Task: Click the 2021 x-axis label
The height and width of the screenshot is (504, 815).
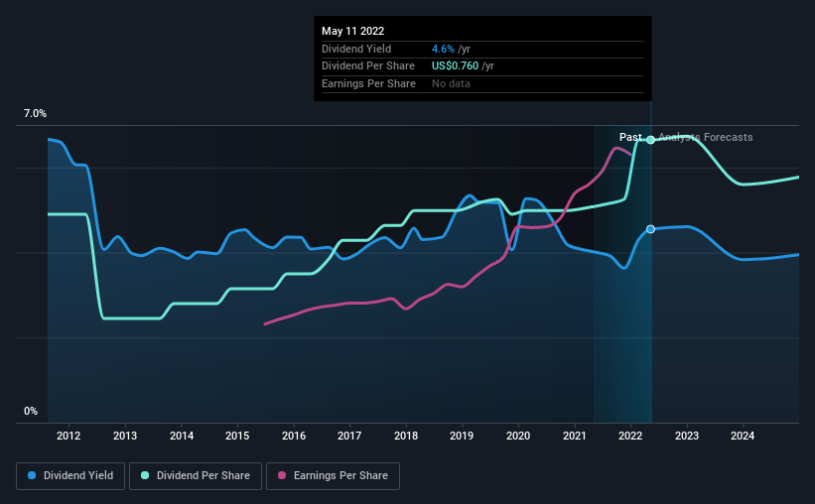Action: 575,436
